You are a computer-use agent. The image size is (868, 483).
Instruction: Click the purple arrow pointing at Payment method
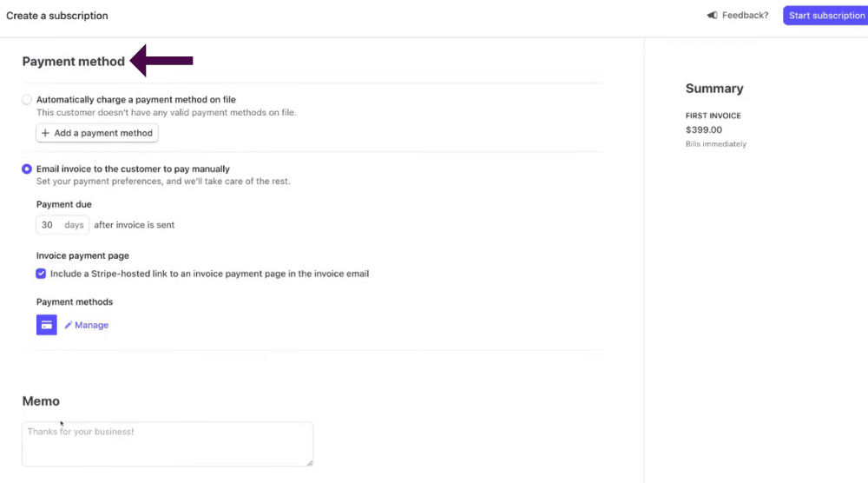(x=161, y=61)
